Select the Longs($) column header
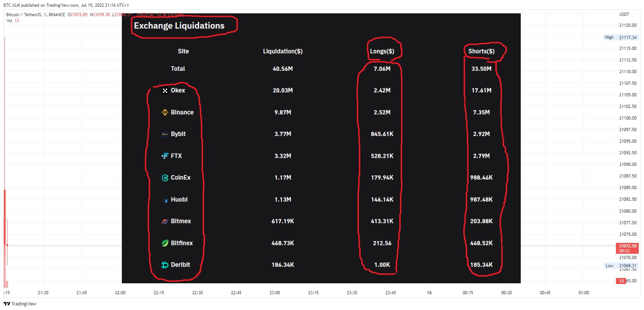Screen dimensions: 644x310 tap(382, 51)
